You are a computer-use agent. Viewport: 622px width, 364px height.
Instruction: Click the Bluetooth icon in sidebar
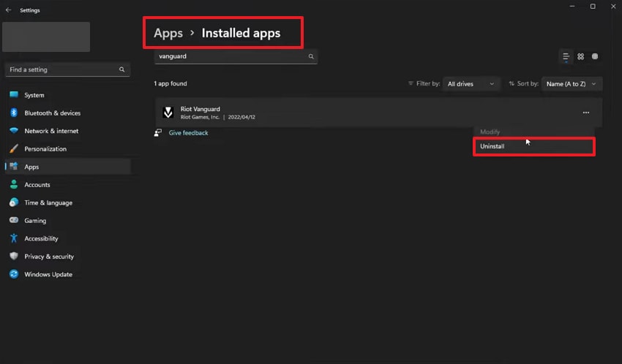pos(14,113)
